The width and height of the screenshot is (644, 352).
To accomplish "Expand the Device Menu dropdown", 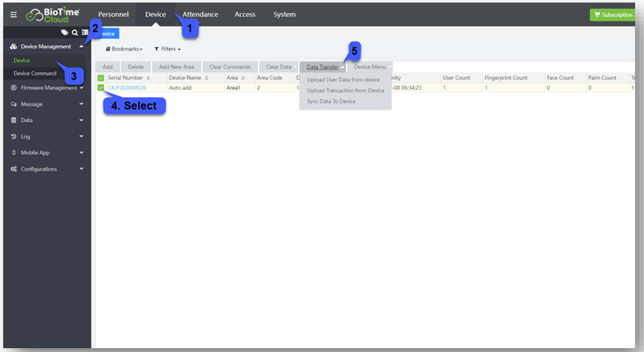I will click(373, 67).
